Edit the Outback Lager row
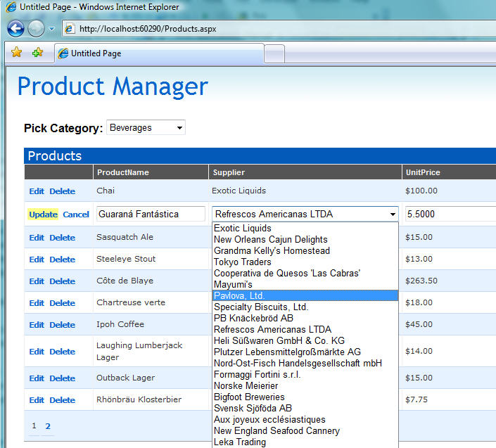496x448 pixels. click(x=37, y=378)
